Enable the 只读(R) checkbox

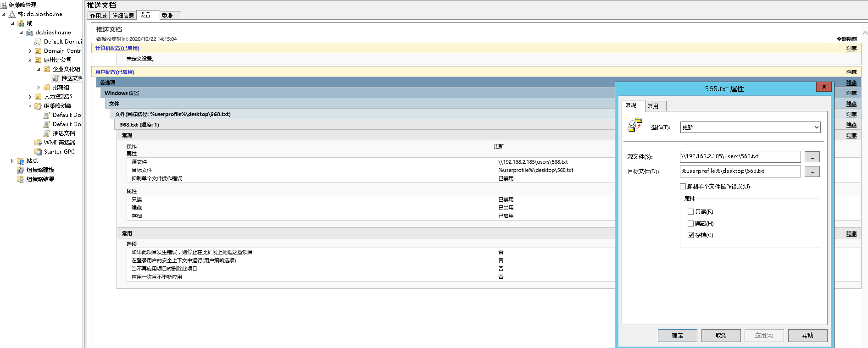(690, 212)
